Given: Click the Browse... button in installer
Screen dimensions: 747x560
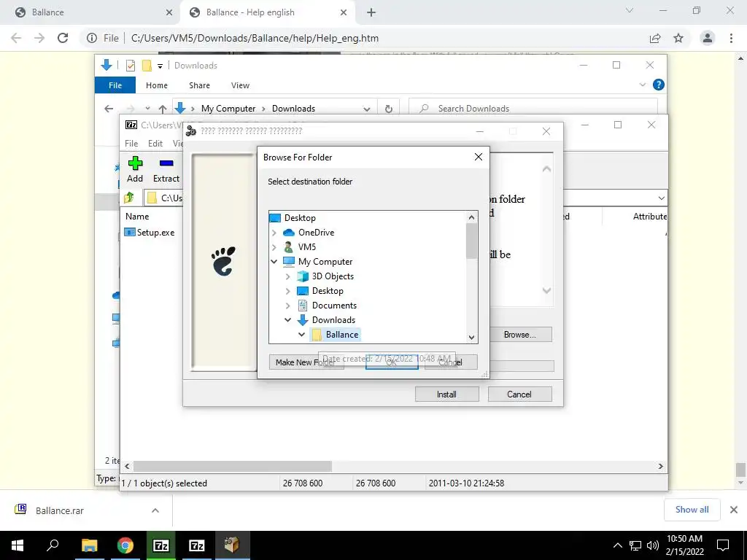Looking at the screenshot, I should click(519, 335).
